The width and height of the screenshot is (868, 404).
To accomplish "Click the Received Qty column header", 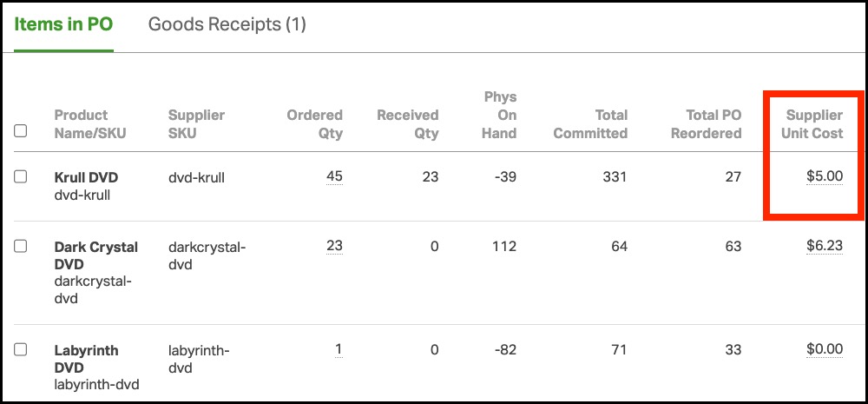I will [x=407, y=124].
